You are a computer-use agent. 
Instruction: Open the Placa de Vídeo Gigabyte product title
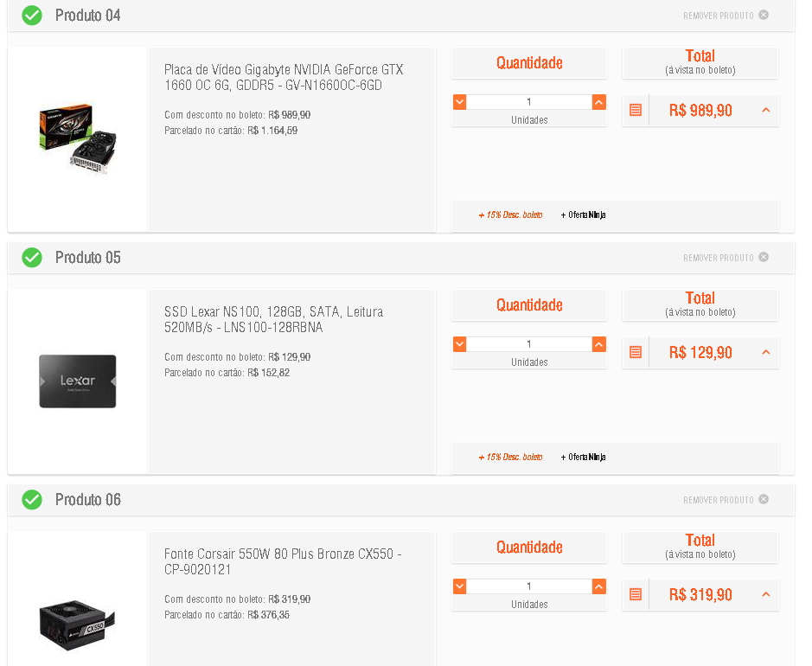pyautogui.click(x=284, y=77)
